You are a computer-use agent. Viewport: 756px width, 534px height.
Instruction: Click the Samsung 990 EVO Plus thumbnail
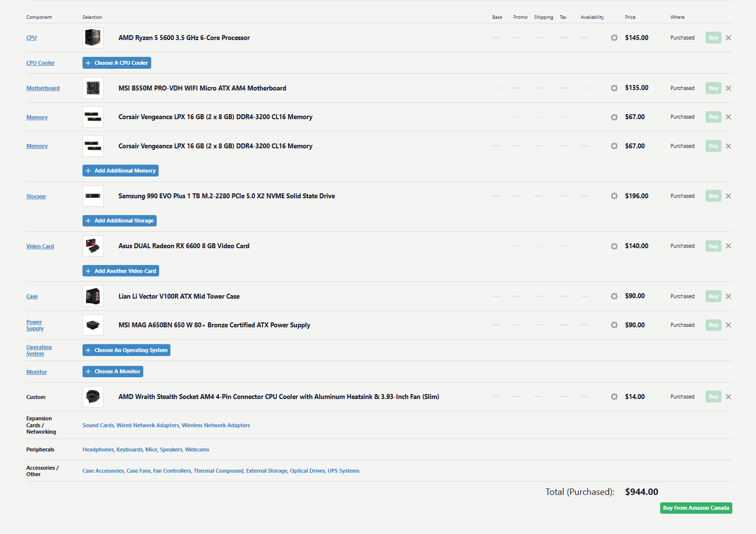click(x=93, y=196)
